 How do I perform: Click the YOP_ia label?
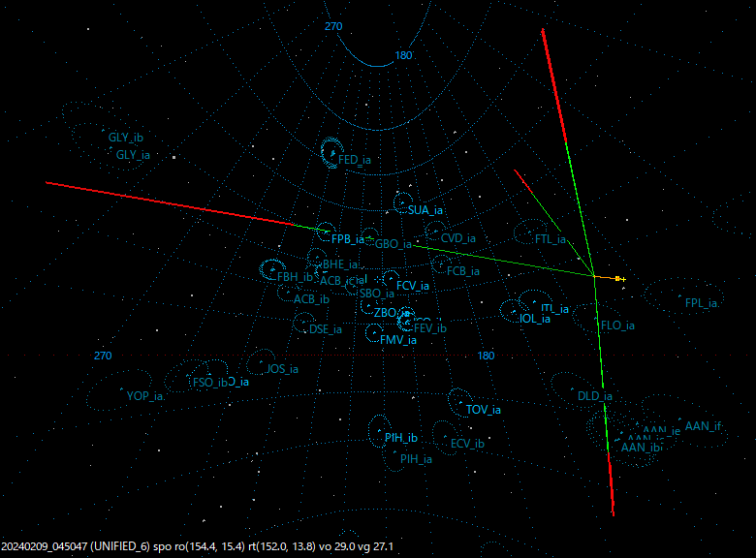pos(144,396)
